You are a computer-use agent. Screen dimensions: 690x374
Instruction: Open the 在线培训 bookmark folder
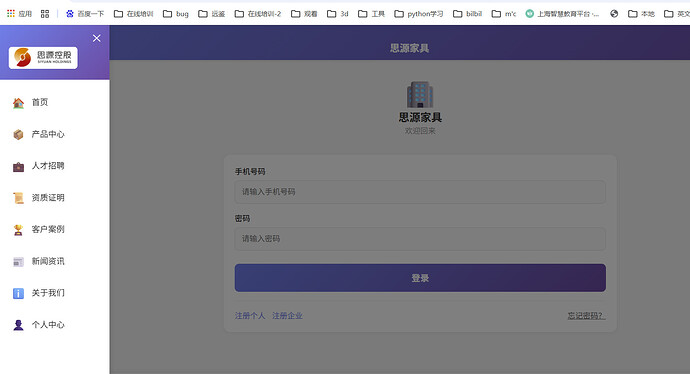coord(134,14)
